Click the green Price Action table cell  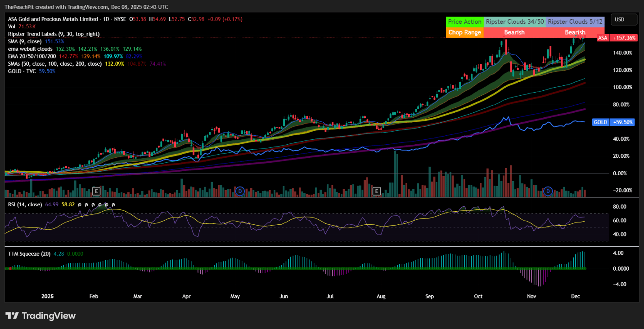pyautogui.click(x=465, y=22)
